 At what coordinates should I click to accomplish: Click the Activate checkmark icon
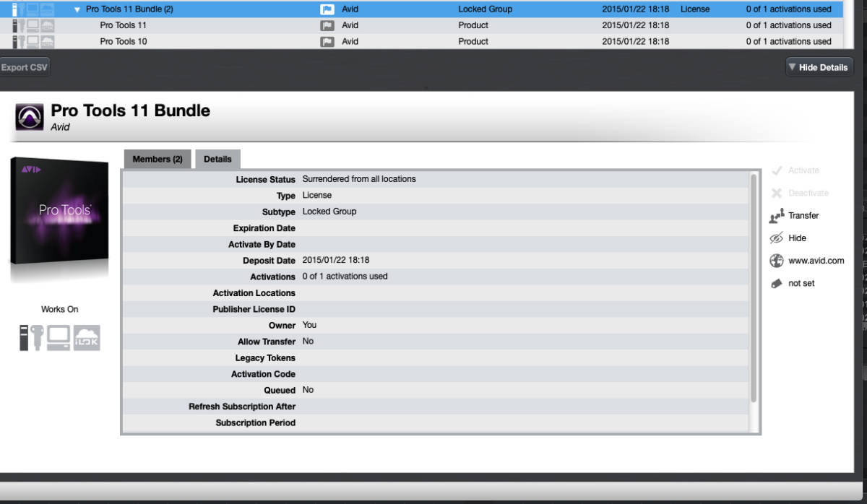(x=777, y=170)
